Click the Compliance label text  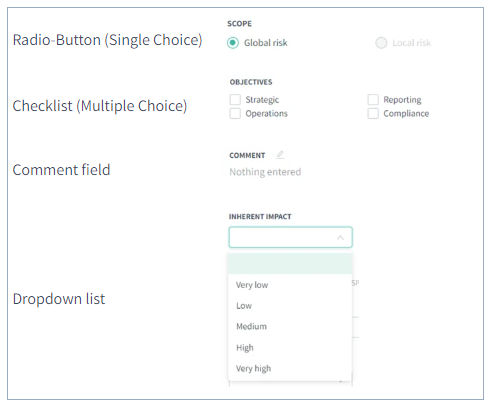coord(406,114)
